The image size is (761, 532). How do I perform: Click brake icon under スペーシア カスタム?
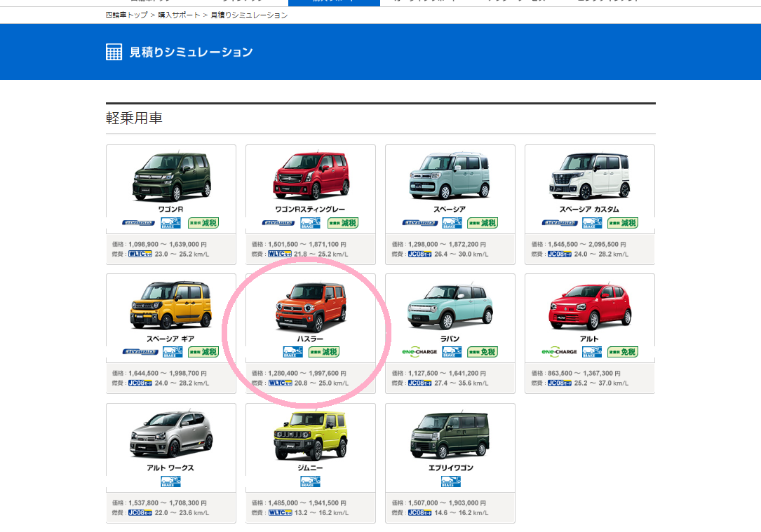pyautogui.click(x=592, y=223)
